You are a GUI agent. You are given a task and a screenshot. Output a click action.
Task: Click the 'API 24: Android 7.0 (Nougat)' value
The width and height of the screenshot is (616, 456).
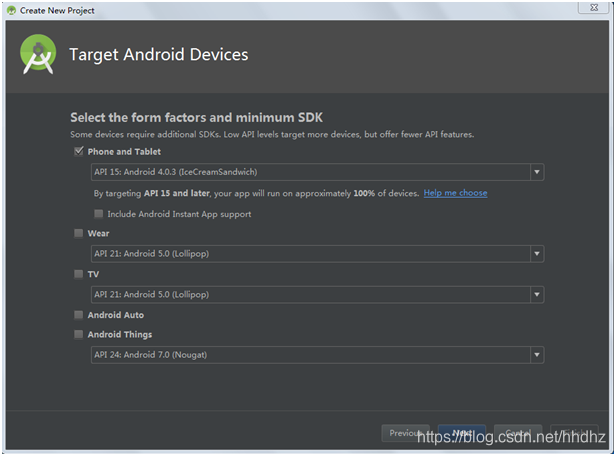point(150,355)
